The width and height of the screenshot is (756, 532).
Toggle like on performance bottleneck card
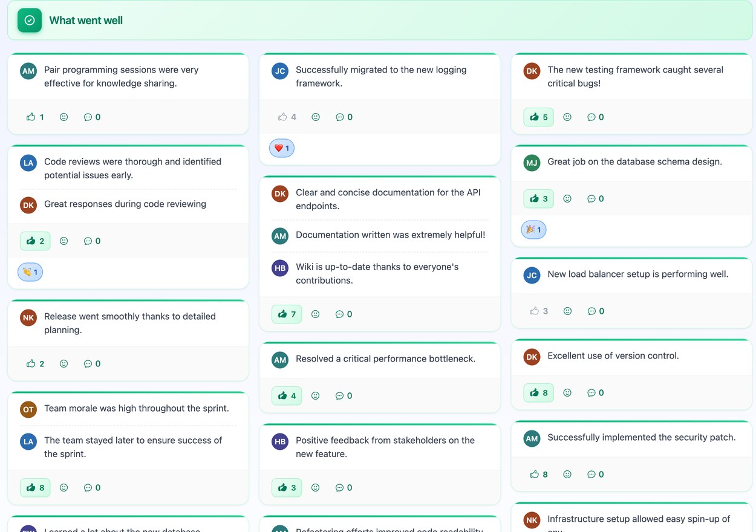tap(287, 396)
